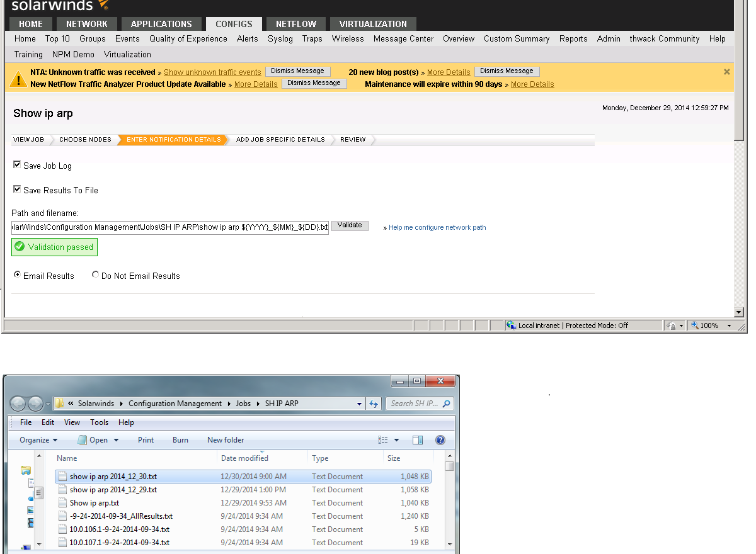Open the change view dropdown arrow in Explorer
756x554 pixels.
click(396, 440)
